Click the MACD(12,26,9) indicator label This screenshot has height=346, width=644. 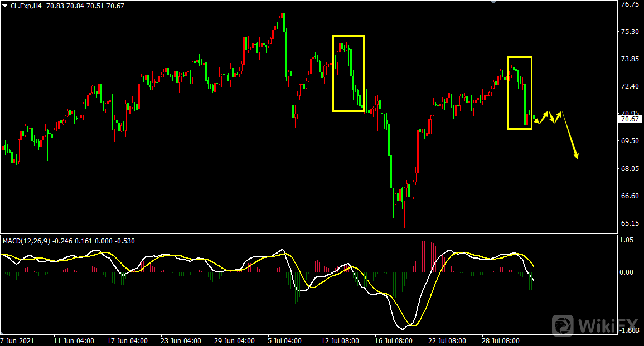(27, 241)
